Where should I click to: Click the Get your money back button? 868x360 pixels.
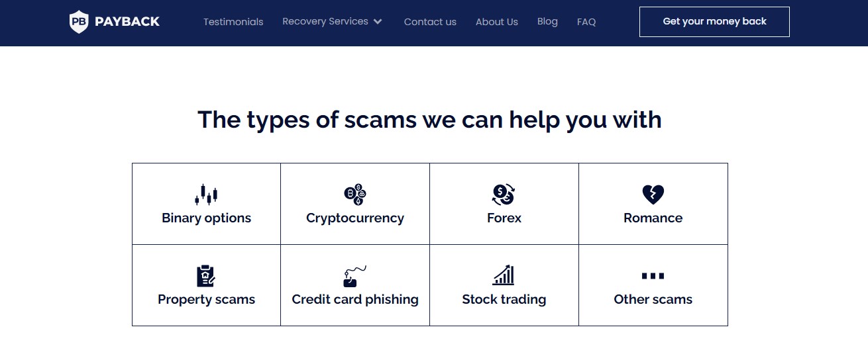714,22
